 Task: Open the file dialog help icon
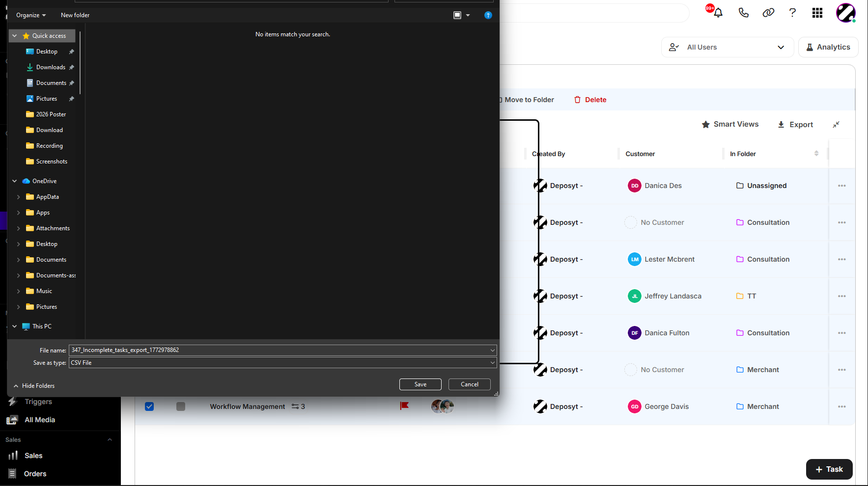[x=488, y=15]
